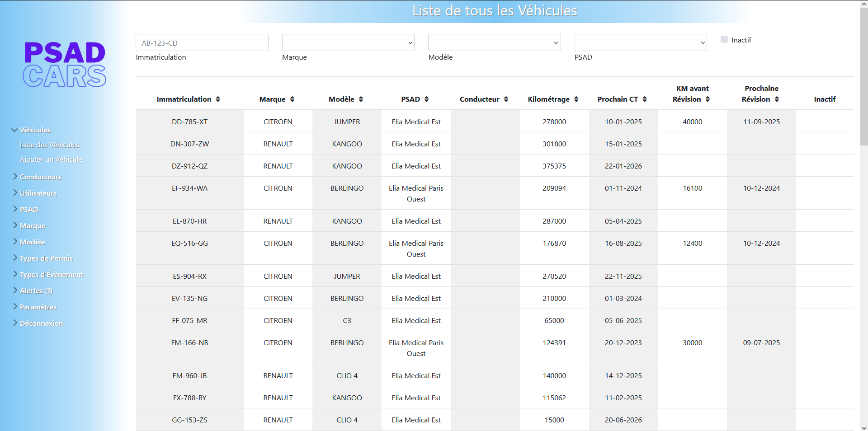868x431 pixels.
Task: Open the Alertes (1) sidebar entry
Action: click(x=36, y=290)
